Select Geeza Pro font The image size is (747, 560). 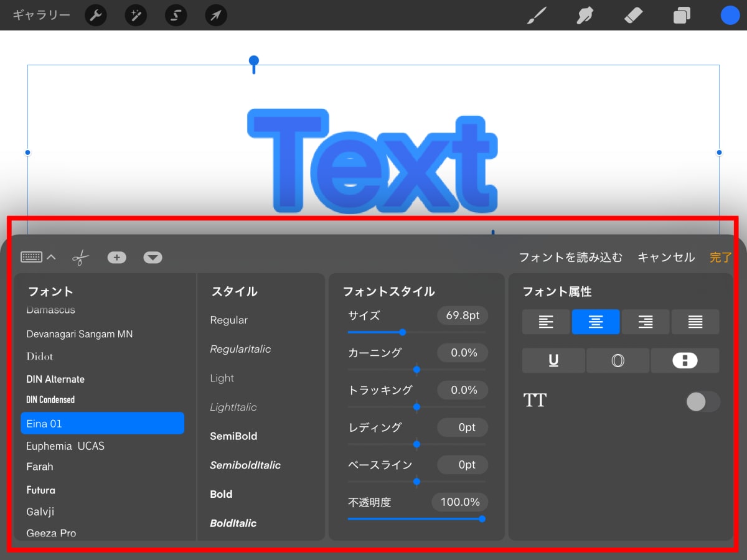click(x=51, y=533)
